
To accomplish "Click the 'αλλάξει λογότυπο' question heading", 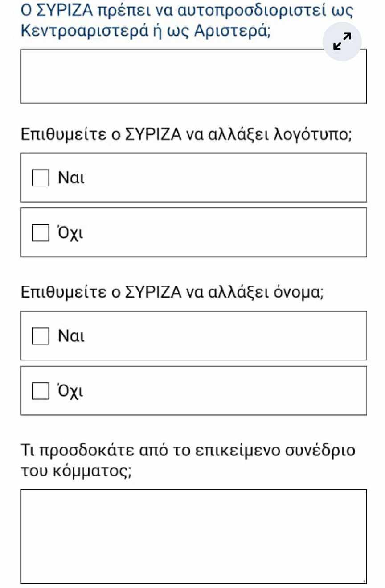I will 187,133.
